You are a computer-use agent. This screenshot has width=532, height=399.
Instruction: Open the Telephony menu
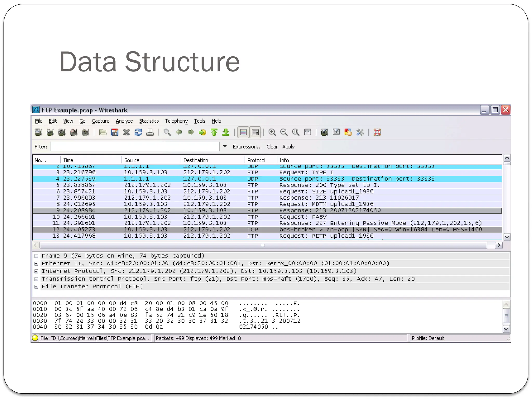(x=176, y=121)
